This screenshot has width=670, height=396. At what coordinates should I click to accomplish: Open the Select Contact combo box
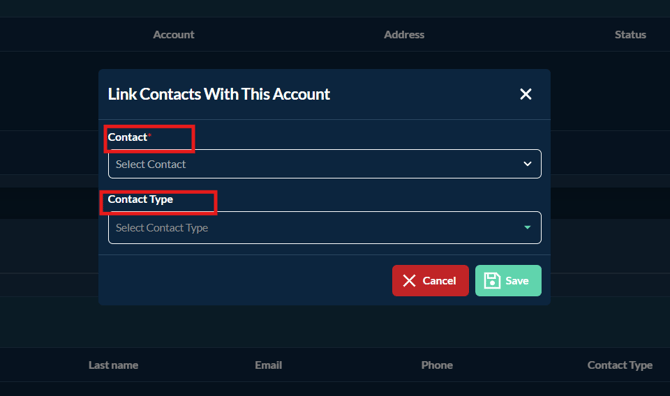(x=325, y=164)
